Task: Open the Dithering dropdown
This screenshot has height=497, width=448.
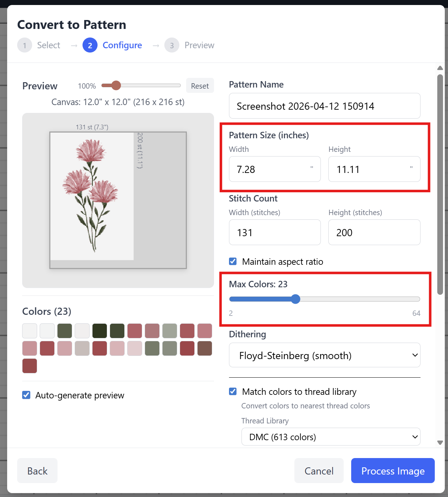Action: tap(324, 355)
